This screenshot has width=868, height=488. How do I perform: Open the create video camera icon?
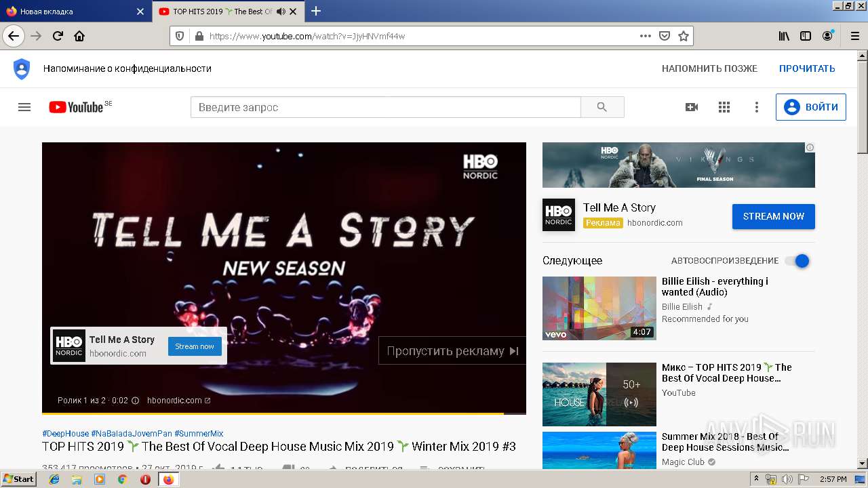pos(692,107)
